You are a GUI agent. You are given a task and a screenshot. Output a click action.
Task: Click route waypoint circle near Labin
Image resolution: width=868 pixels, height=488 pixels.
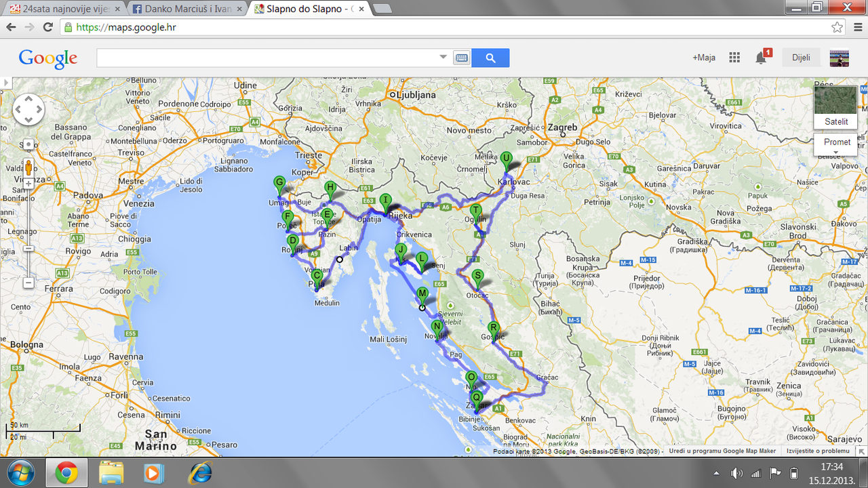coord(340,259)
